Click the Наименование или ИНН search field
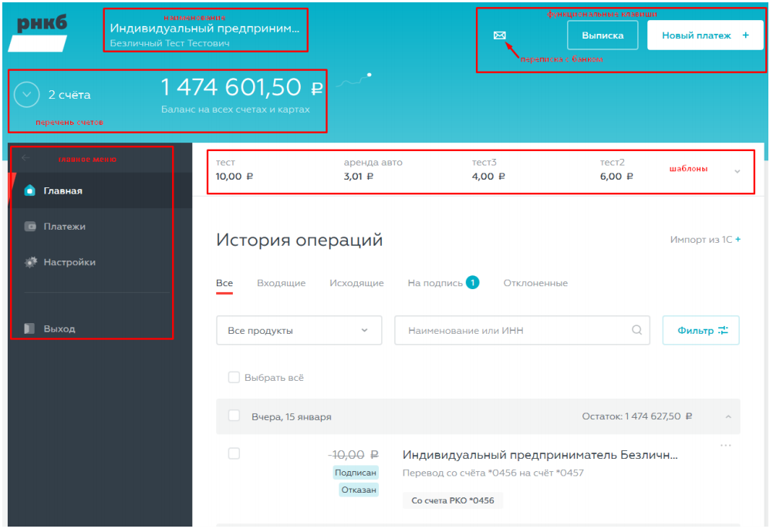773x532 pixels. pos(513,330)
